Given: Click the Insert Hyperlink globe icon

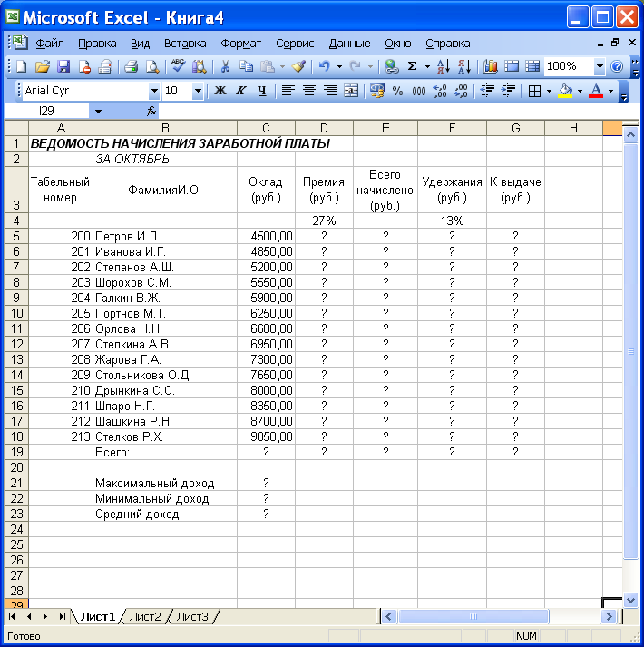Looking at the screenshot, I should coord(391,66).
